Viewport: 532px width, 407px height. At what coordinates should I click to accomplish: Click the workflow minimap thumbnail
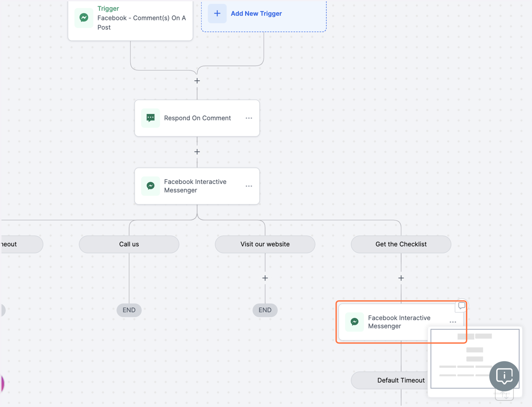click(x=475, y=359)
